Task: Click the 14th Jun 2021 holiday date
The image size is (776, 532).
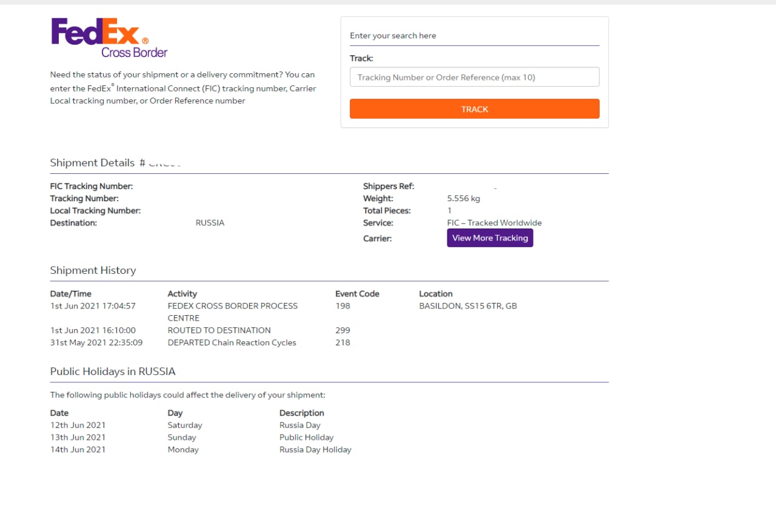Action: 78,450
